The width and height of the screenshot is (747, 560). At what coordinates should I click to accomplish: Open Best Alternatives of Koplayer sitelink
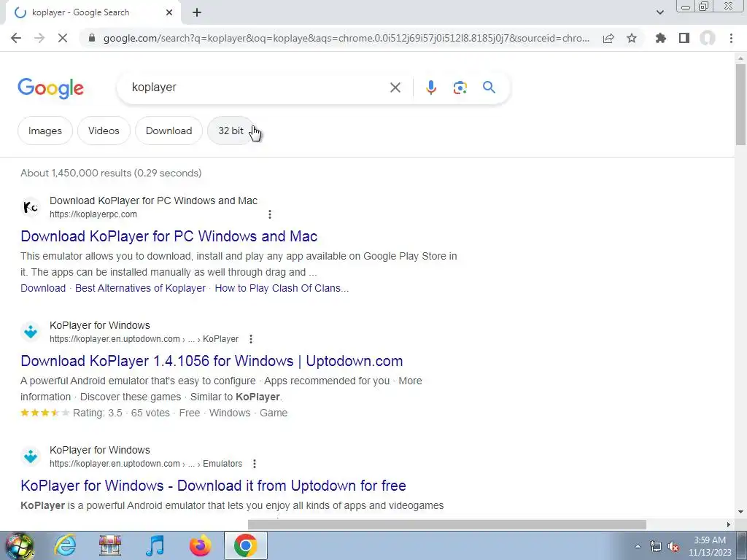pyautogui.click(x=141, y=288)
